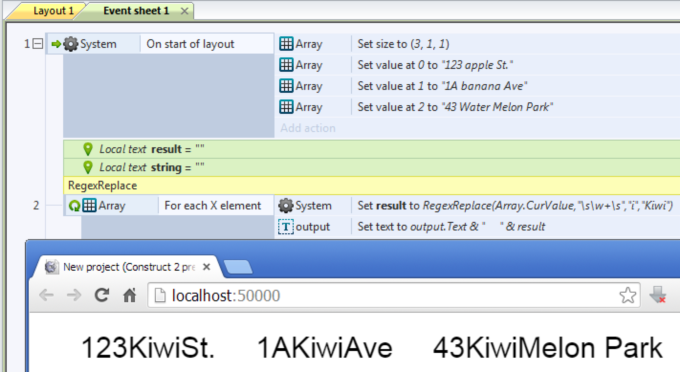Click the System gear icon in event 1
This screenshot has width=680, height=372.
[x=71, y=44]
